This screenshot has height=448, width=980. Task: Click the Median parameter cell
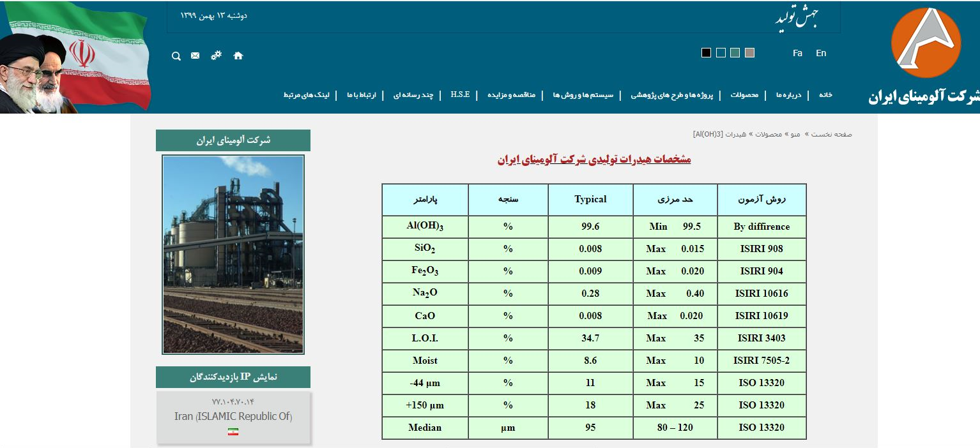point(425,428)
